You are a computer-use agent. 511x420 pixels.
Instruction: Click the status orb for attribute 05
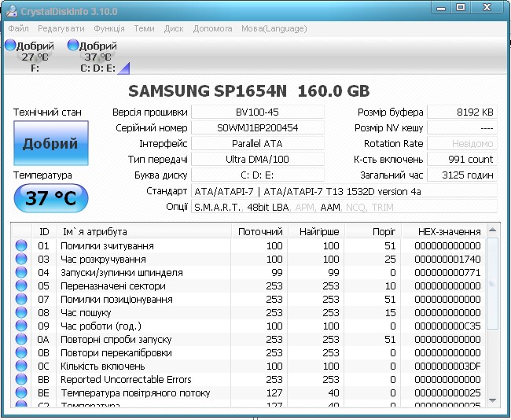point(21,286)
